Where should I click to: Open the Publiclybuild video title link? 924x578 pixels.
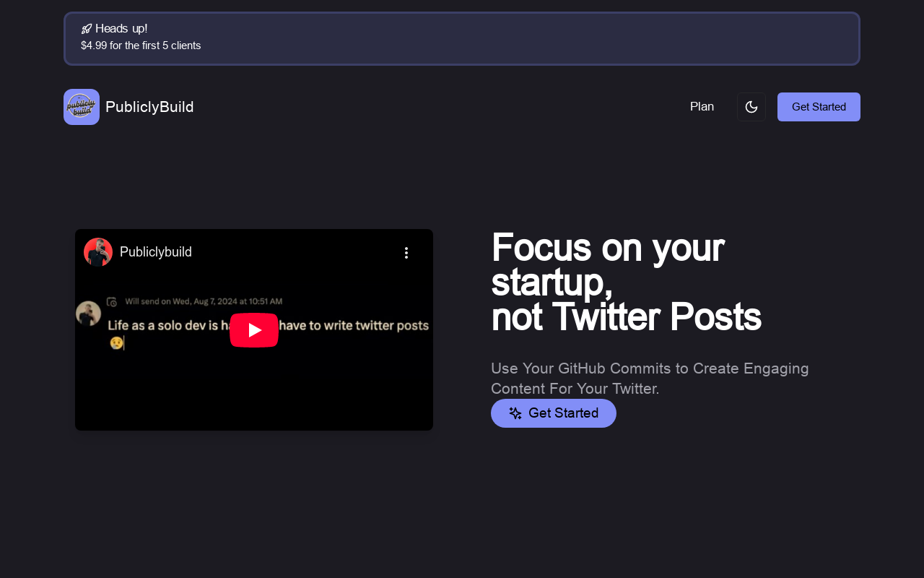[x=156, y=252]
